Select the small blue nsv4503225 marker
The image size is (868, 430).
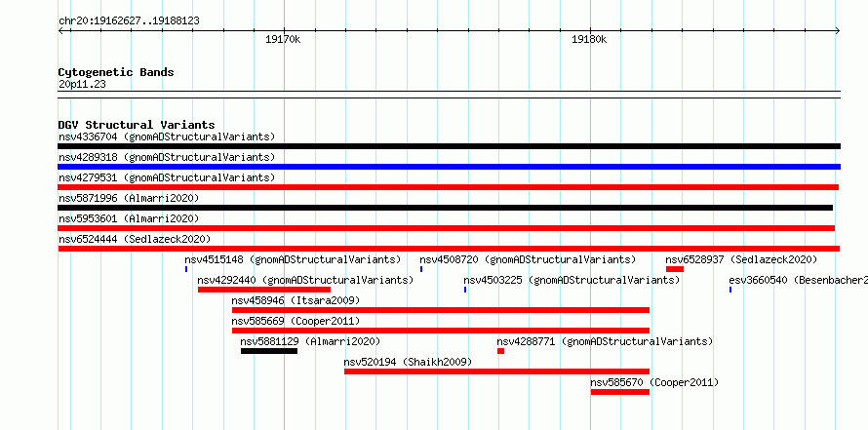click(x=465, y=290)
